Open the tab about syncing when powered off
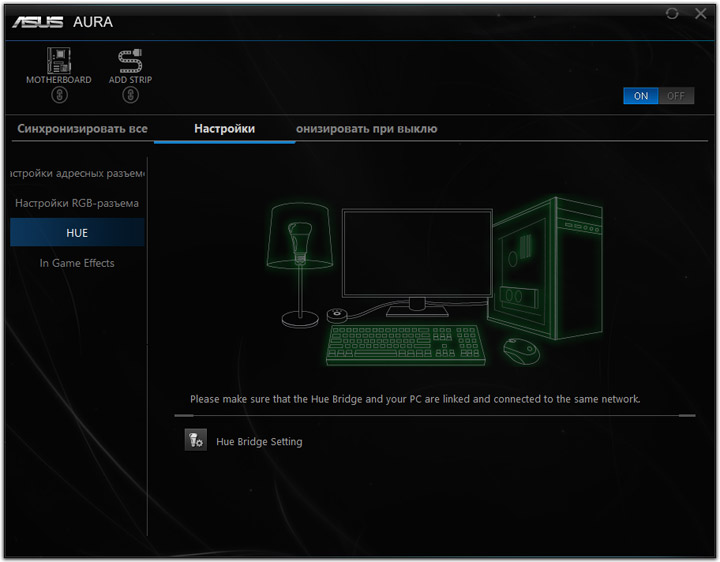 366,129
